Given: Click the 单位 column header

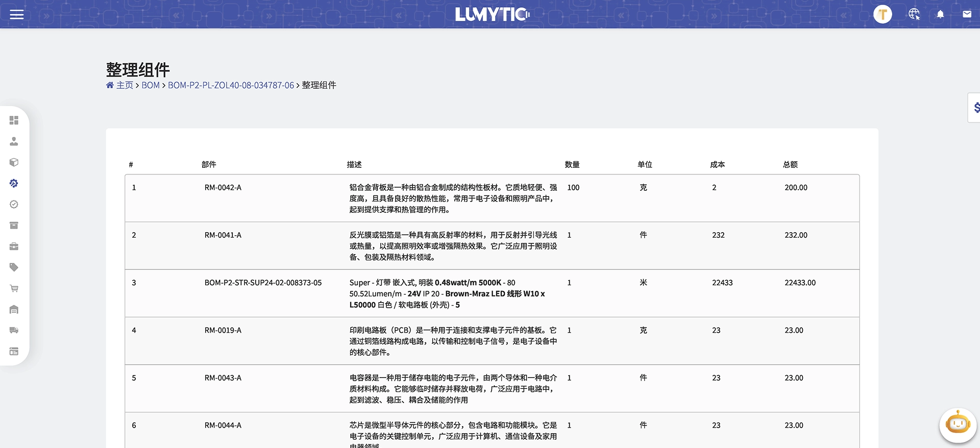Looking at the screenshot, I should (x=645, y=164).
